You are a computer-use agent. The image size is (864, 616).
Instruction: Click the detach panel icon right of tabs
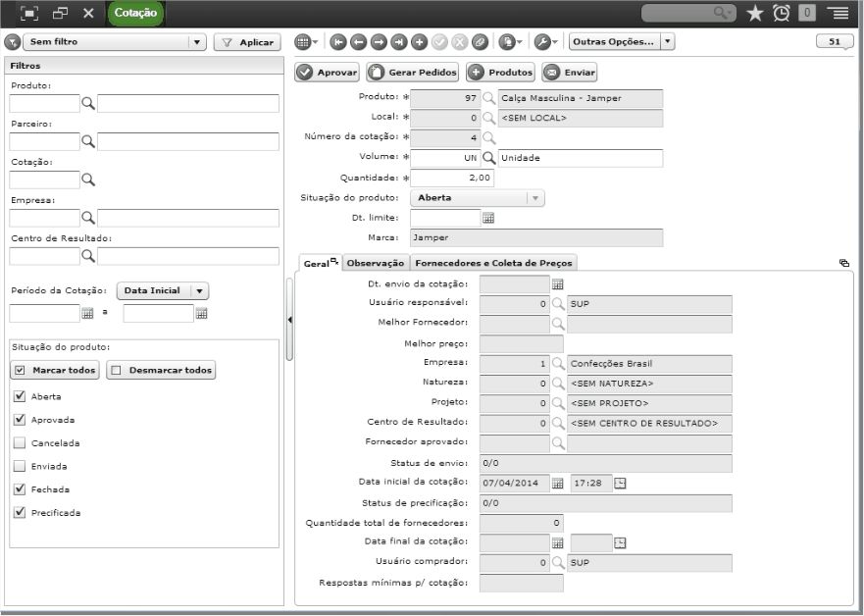(x=844, y=263)
